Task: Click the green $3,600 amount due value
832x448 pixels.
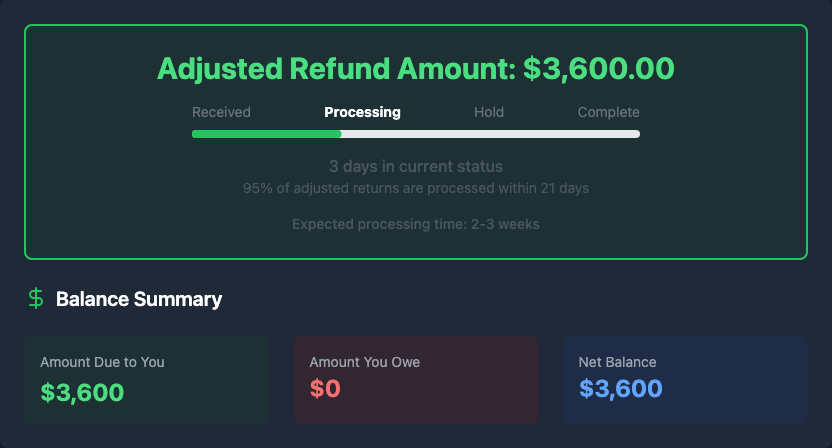Action: tap(82, 391)
